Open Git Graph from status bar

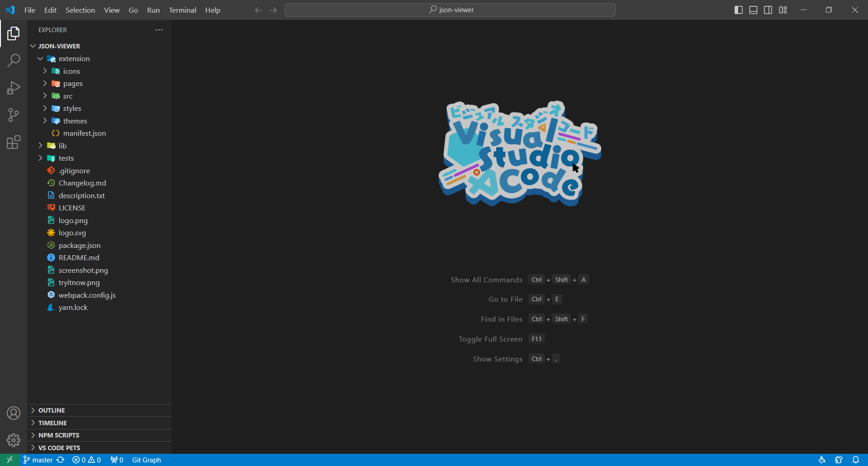pos(146,460)
